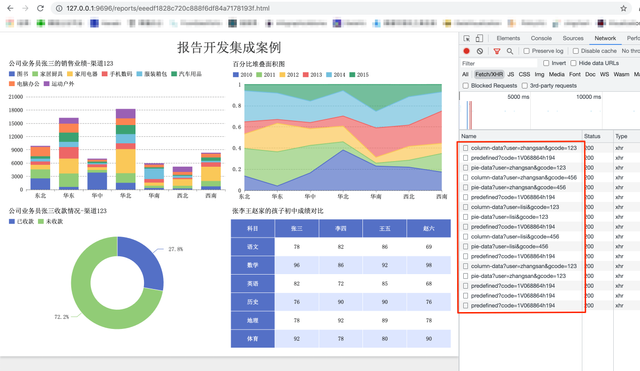Click the 体育 row label in table

click(253, 339)
